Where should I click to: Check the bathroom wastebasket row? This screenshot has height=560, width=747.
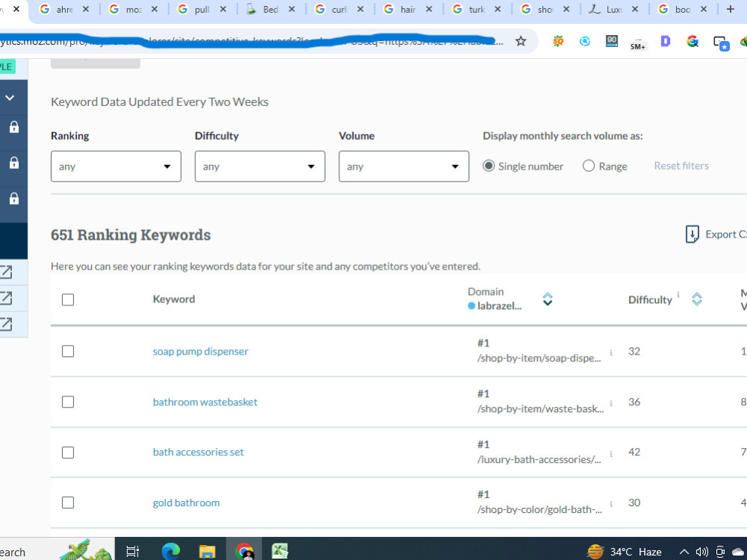(68, 402)
